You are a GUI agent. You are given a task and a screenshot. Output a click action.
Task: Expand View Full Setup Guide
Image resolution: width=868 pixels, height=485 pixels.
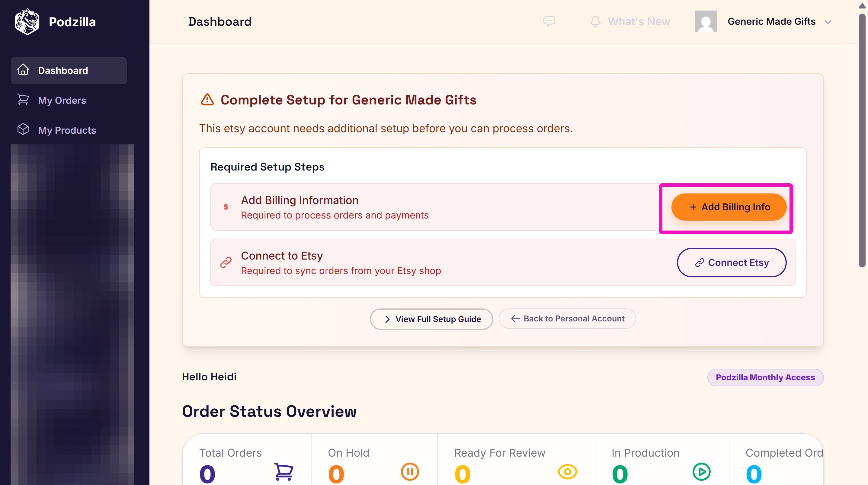431,319
